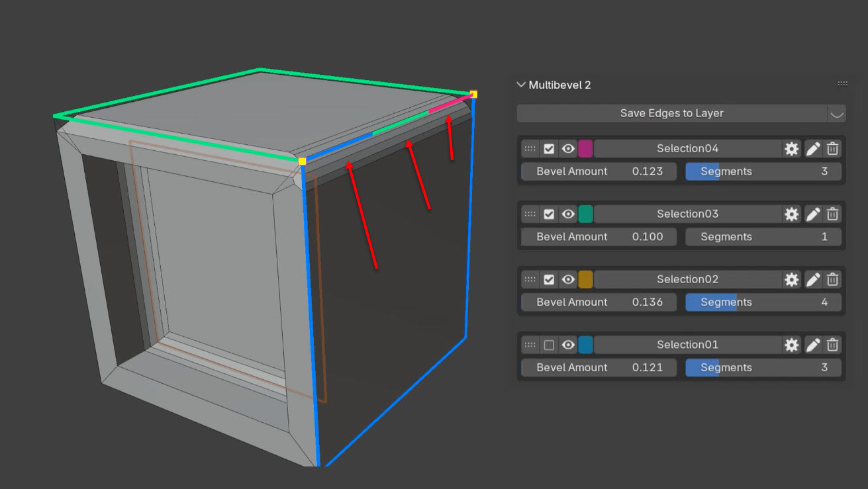The width and height of the screenshot is (868, 489).
Task: Click the Selection02 name field
Action: pos(687,280)
